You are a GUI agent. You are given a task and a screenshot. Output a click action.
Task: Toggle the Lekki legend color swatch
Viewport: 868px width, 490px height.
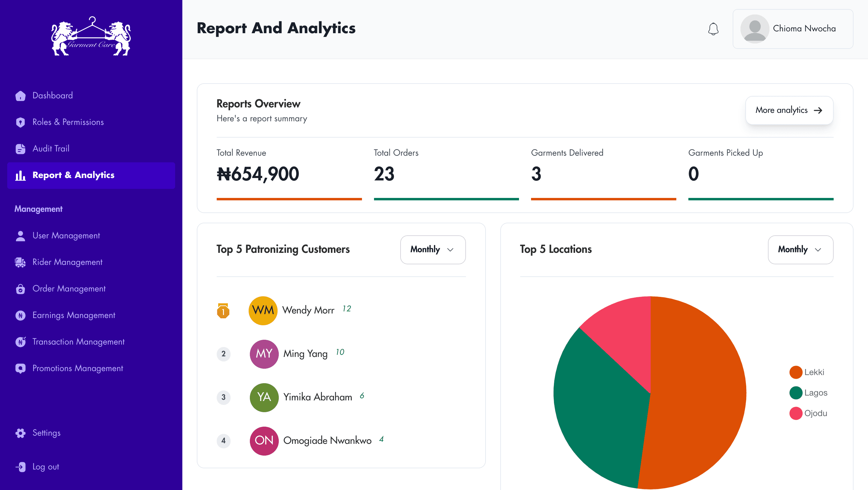(796, 372)
